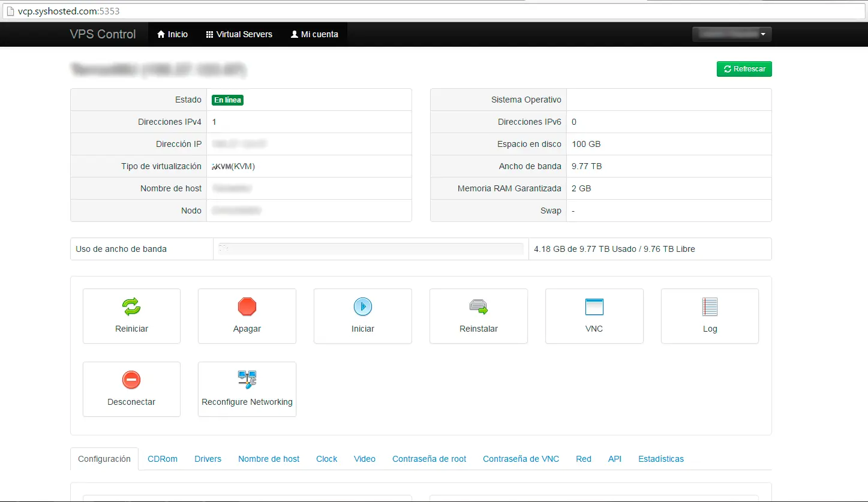868x502 pixels.
Task: Click the Iniciar blue play icon
Action: point(363,307)
